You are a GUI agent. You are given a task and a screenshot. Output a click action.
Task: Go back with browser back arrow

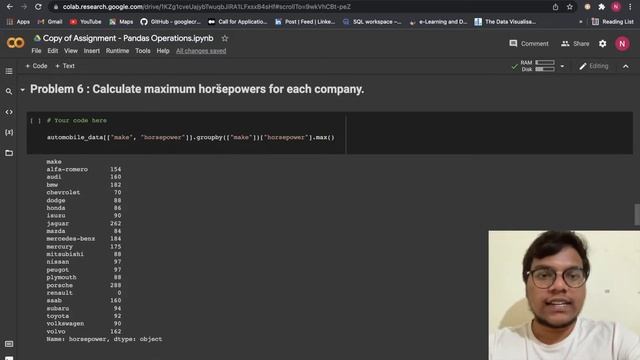pyautogui.click(x=9, y=7)
